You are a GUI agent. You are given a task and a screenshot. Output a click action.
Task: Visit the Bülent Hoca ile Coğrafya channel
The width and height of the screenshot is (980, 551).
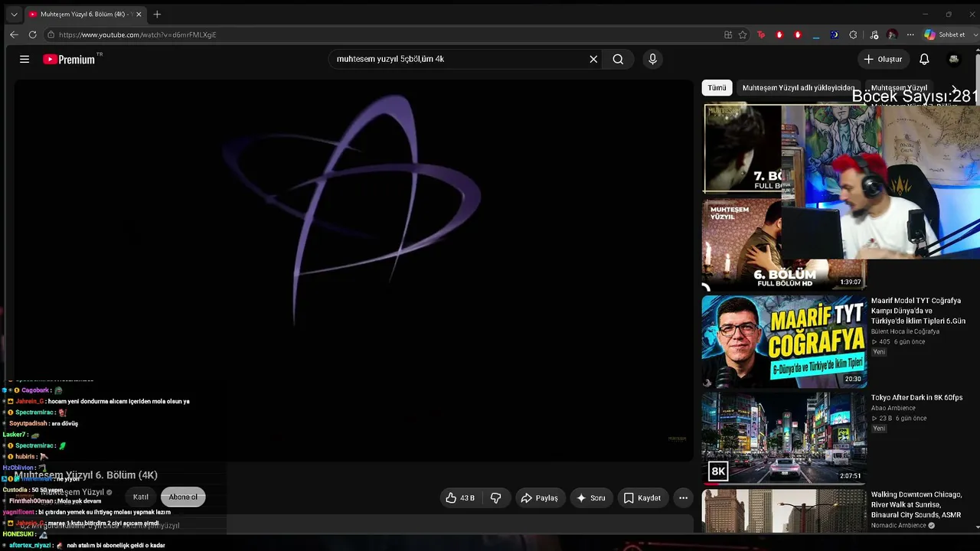click(x=905, y=331)
